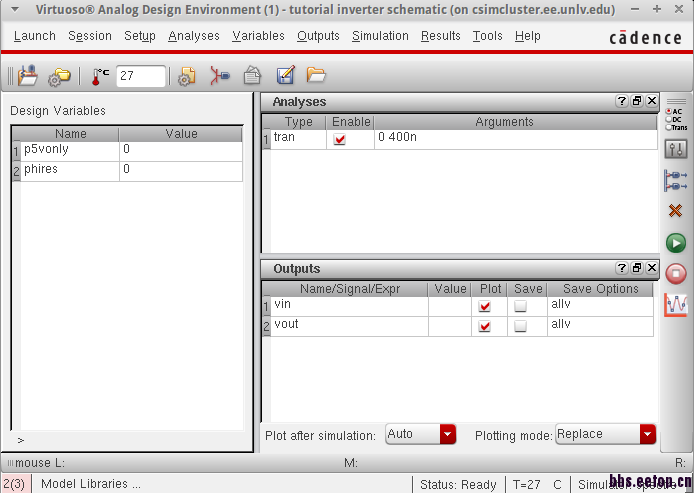Click the plot waveform outputs icon
This screenshot has width=694, height=493.
pyautogui.click(x=676, y=305)
